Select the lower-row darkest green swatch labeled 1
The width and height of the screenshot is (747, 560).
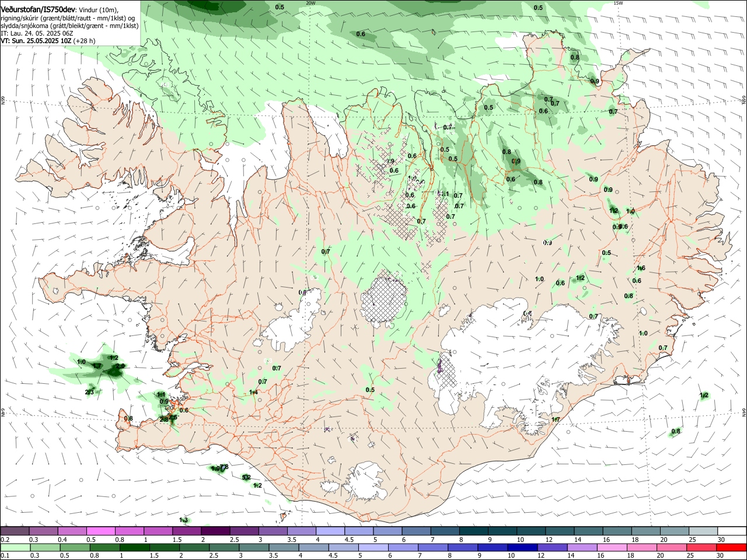(134, 548)
